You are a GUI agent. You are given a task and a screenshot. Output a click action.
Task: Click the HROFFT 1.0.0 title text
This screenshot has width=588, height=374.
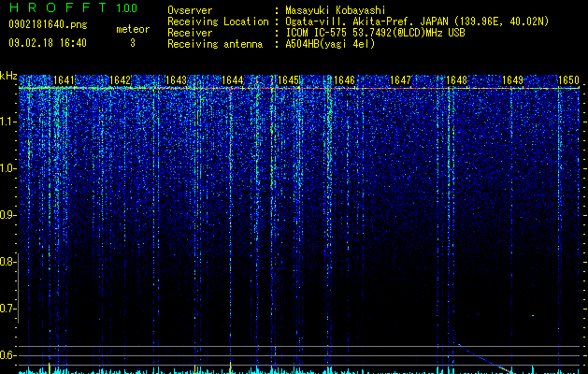coord(73,7)
